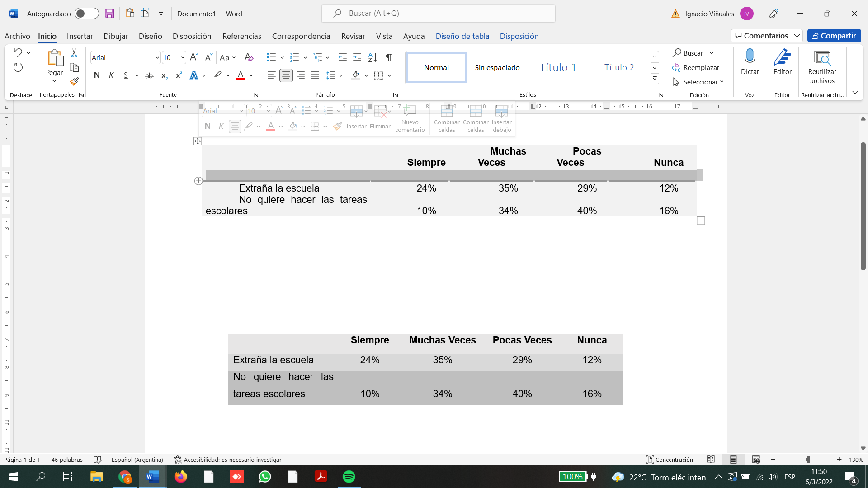868x488 pixels.
Task: Apply the Sin espaciado style
Action: (x=497, y=67)
